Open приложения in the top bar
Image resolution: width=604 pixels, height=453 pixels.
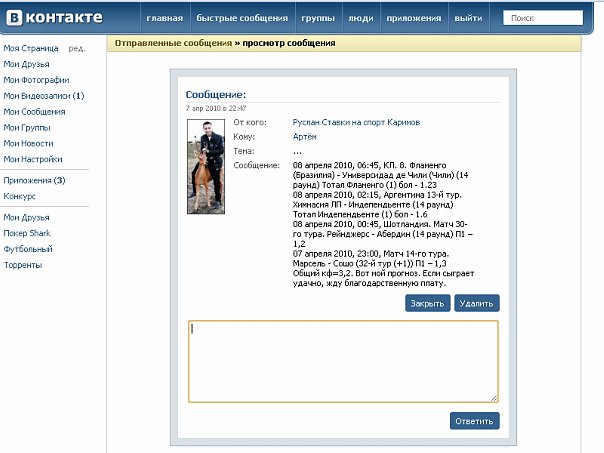pyautogui.click(x=412, y=19)
